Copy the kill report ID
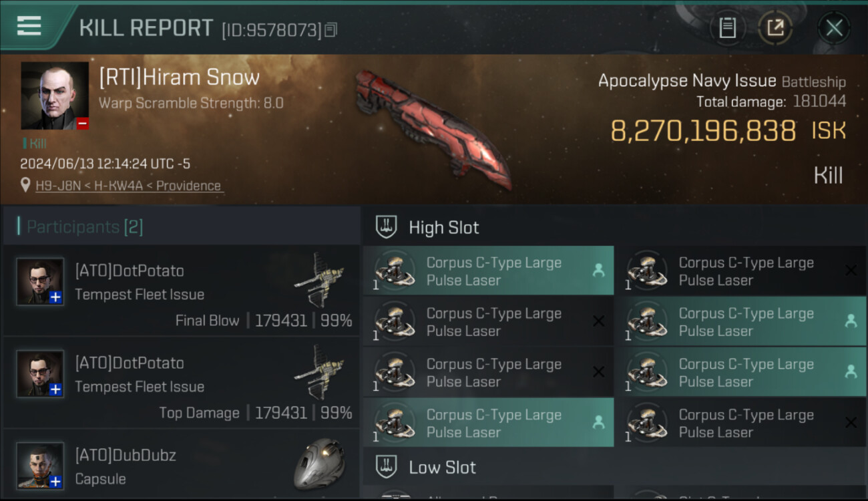The image size is (868, 501). (331, 29)
